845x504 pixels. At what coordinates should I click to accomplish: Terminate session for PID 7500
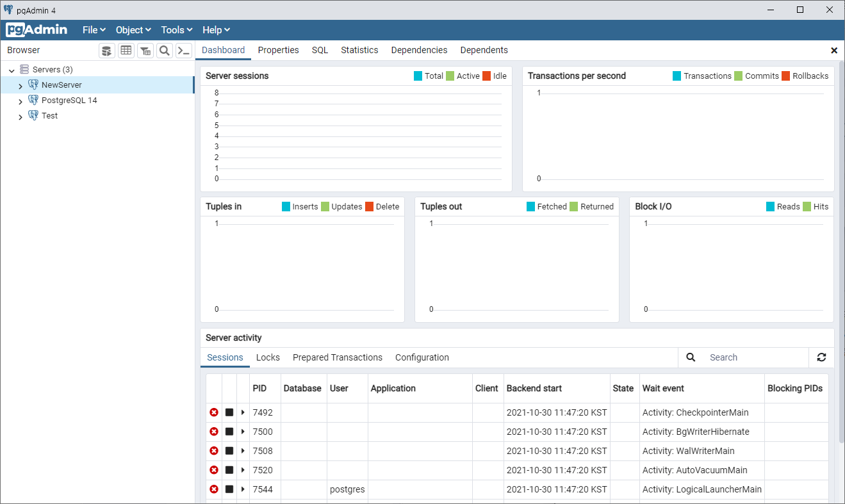214,432
